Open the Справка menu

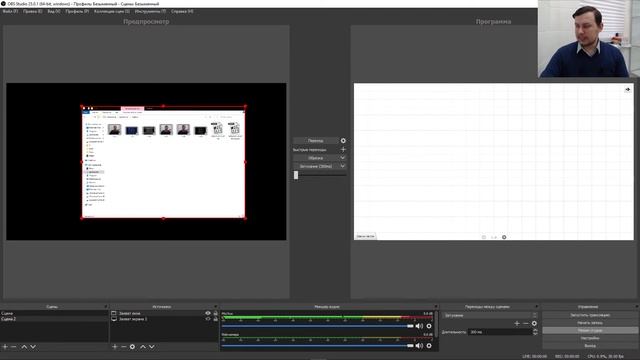click(182, 11)
